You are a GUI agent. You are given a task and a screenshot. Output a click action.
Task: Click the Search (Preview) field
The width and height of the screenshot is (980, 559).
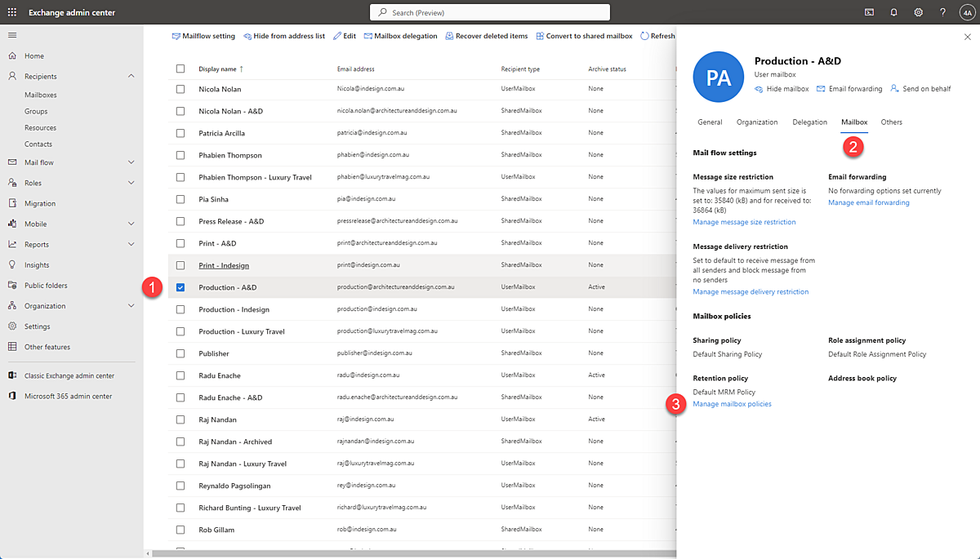point(490,12)
